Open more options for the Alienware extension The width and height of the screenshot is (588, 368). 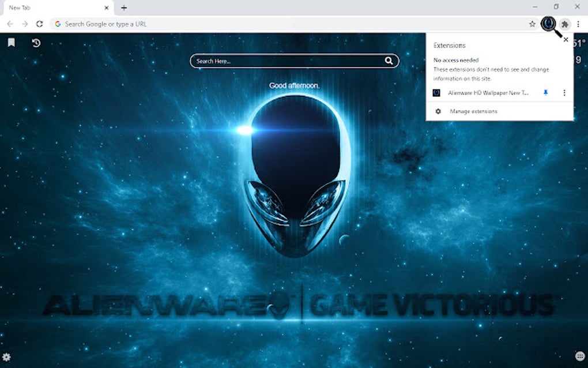pos(564,92)
